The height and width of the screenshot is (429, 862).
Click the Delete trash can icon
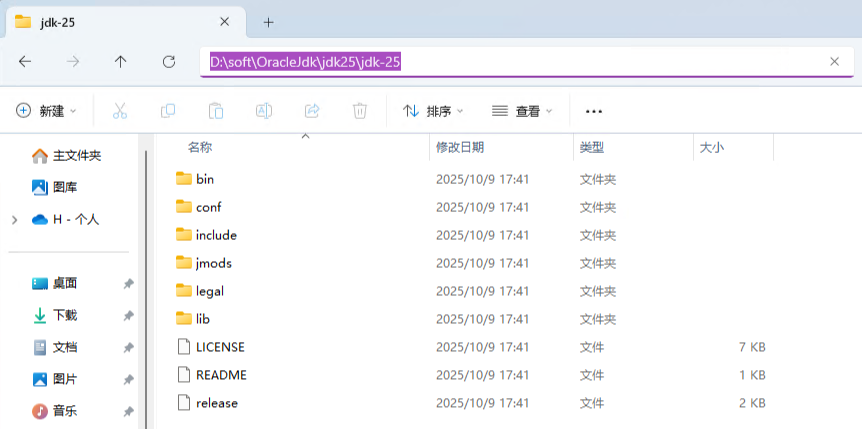click(x=360, y=111)
